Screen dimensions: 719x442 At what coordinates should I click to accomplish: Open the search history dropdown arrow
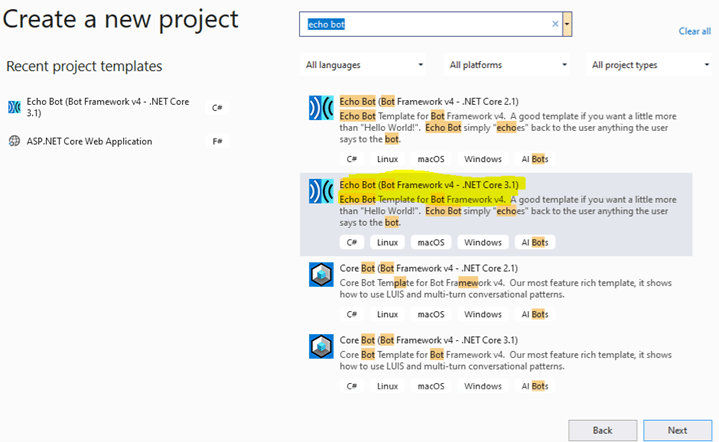[x=567, y=24]
